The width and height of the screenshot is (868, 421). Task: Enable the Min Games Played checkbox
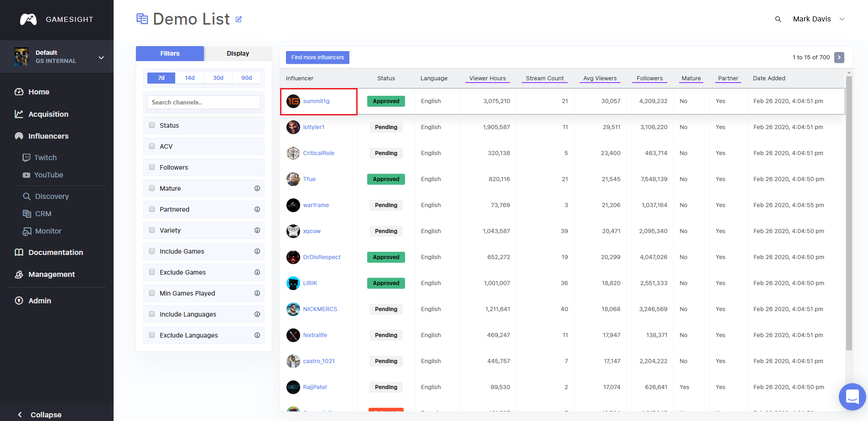coord(152,293)
